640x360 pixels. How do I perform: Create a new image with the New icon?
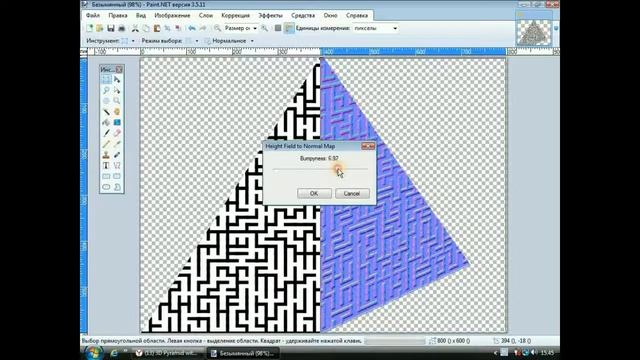(x=89, y=29)
